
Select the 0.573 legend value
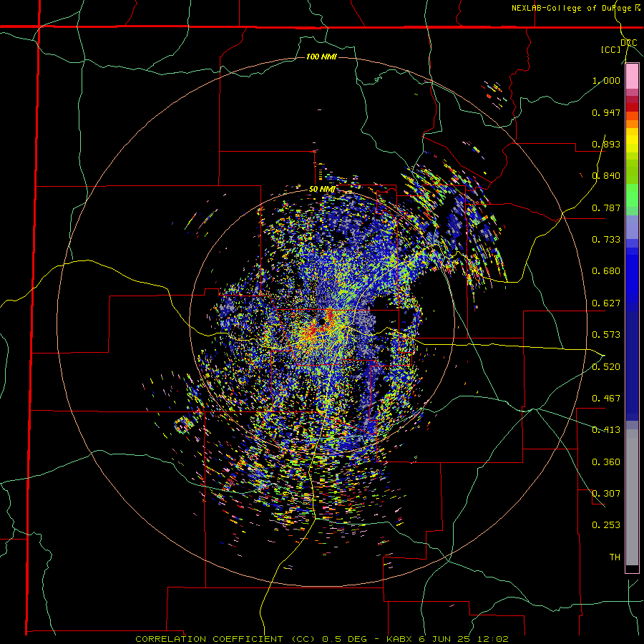[x=606, y=335]
